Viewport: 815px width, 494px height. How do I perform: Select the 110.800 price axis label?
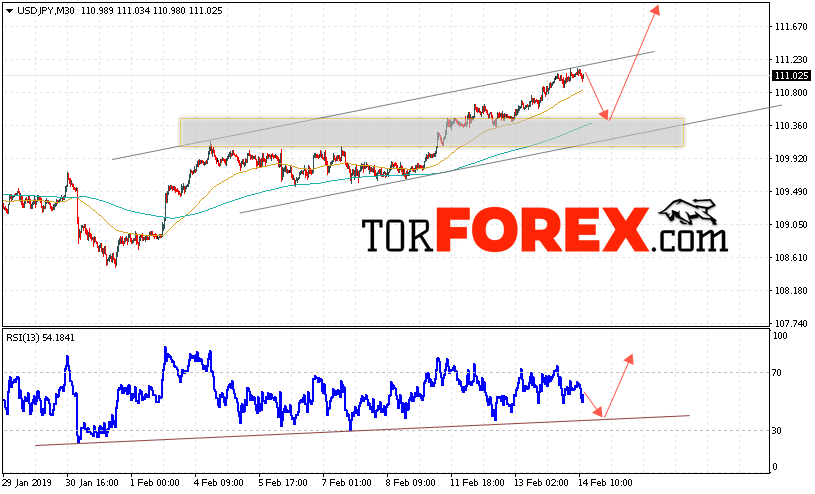[791, 93]
